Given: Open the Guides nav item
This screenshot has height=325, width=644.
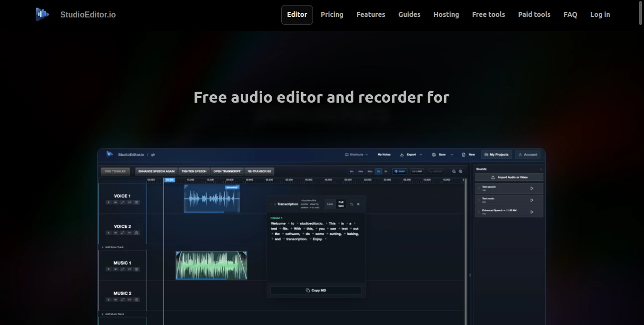Looking at the screenshot, I should click(409, 14).
